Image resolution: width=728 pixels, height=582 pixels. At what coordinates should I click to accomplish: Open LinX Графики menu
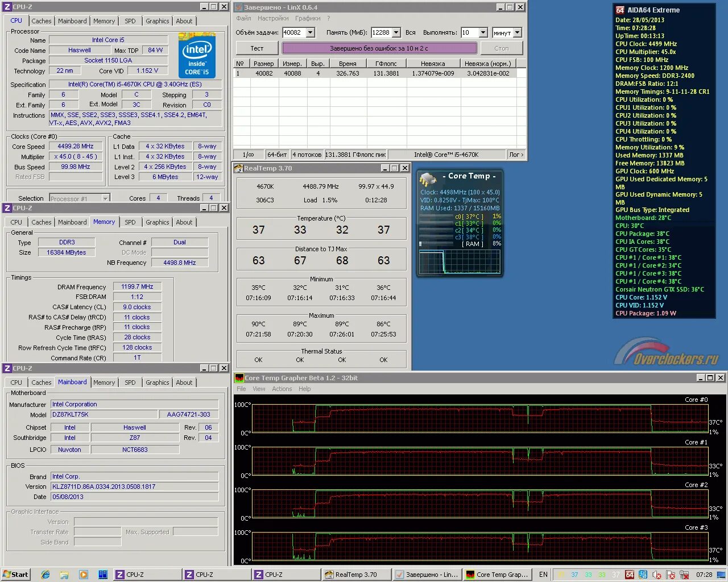pyautogui.click(x=308, y=18)
